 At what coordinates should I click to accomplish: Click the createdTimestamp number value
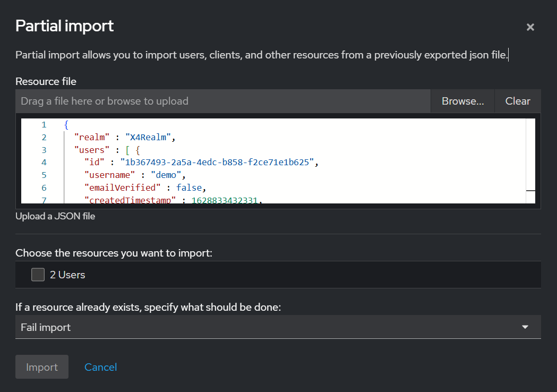point(226,200)
